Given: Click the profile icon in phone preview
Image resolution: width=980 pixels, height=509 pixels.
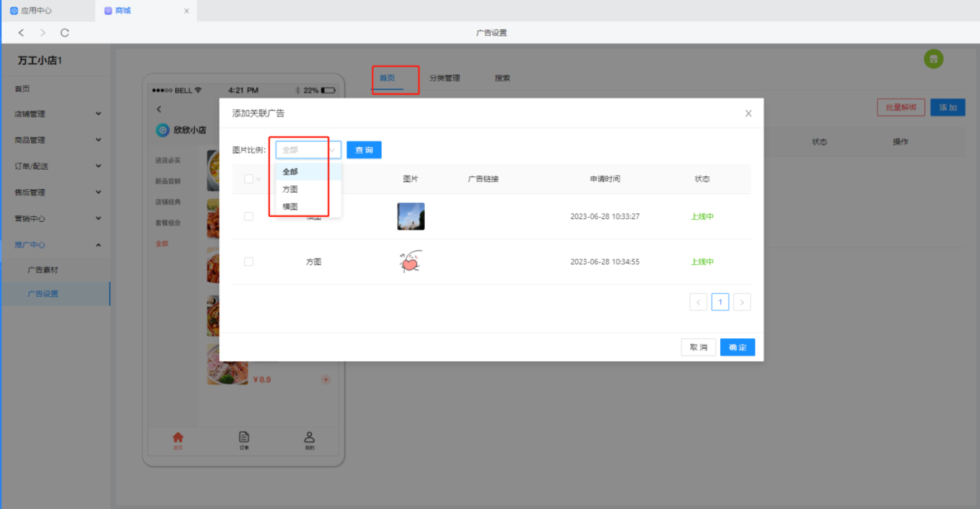Looking at the screenshot, I should tap(310, 440).
